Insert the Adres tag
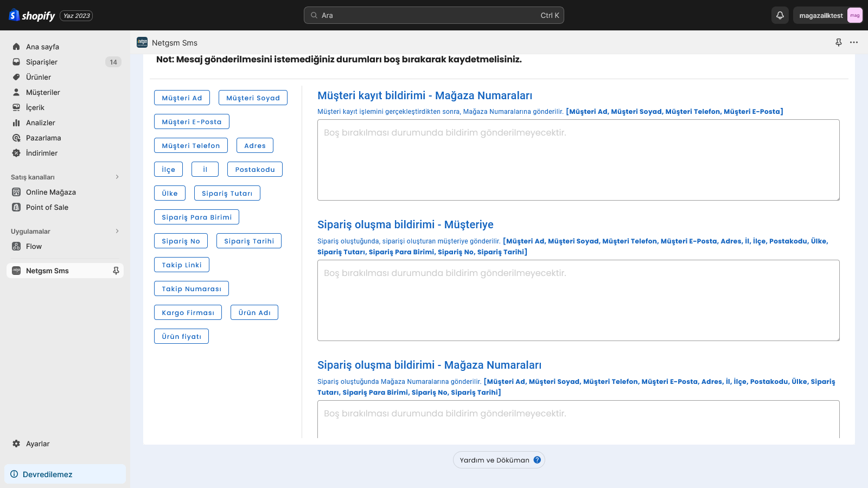 coord(255,145)
